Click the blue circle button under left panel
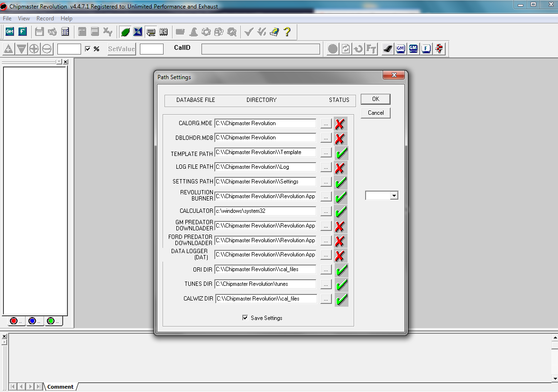 (32, 321)
